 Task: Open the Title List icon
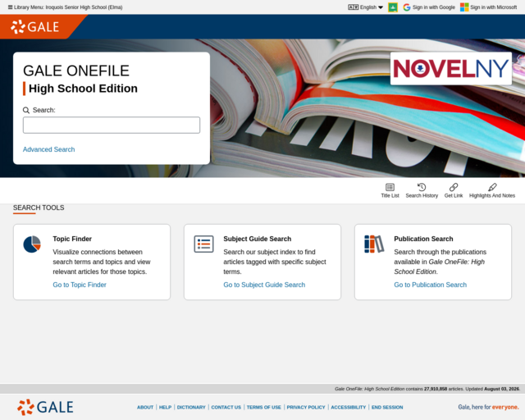(390, 190)
